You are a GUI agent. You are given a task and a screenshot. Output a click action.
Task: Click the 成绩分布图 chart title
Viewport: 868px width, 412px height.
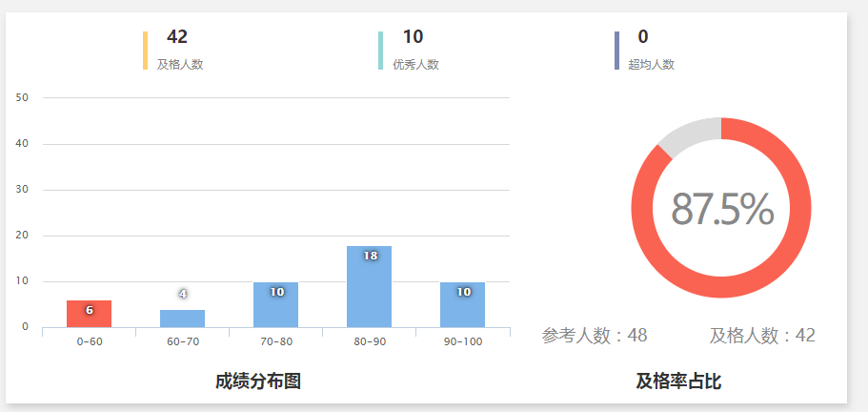point(258,381)
